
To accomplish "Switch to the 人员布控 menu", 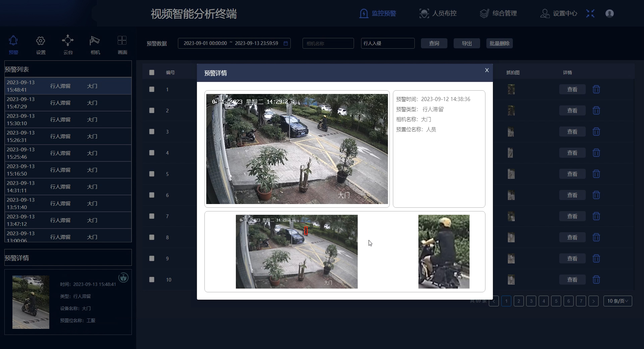I will [x=438, y=13].
